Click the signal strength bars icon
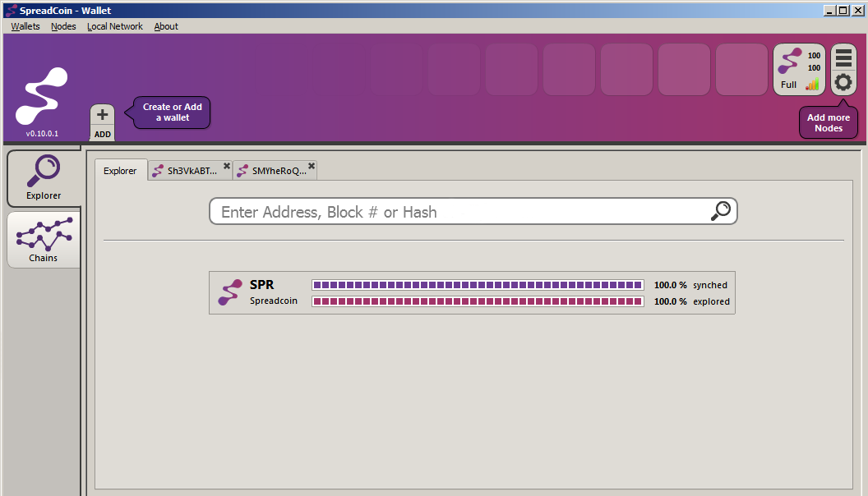The image size is (868, 496). pos(813,85)
